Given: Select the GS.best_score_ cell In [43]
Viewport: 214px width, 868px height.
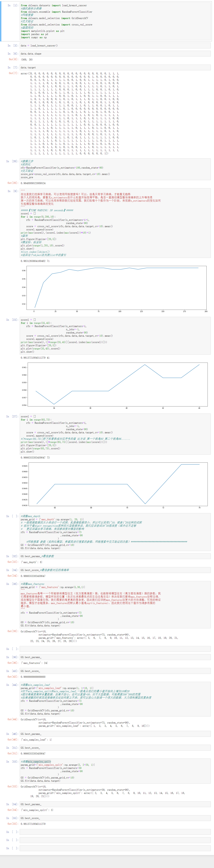Looking at the screenshot, I should tap(115, 671).
